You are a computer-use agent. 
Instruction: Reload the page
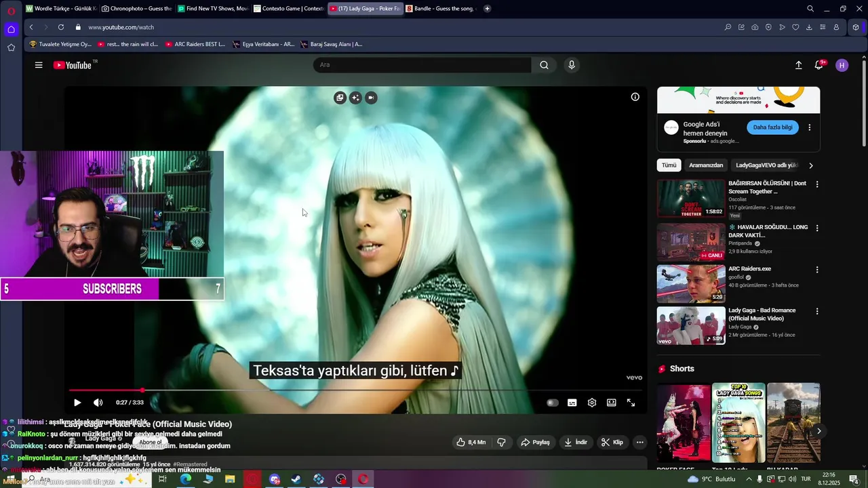click(x=61, y=27)
